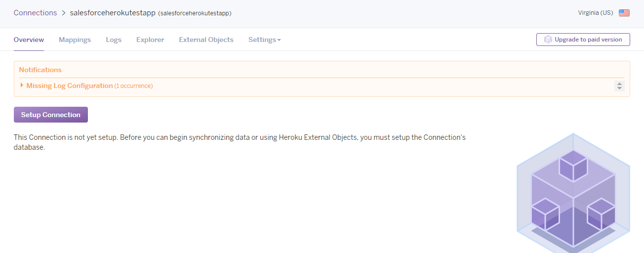This screenshot has width=644, height=253.
Task: Click the breadcrumb chevron after Connections
Action: tap(64, 13)
